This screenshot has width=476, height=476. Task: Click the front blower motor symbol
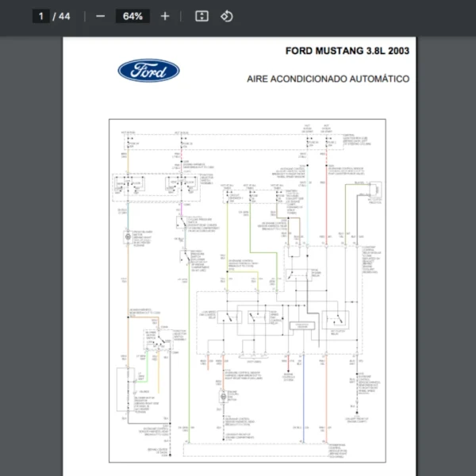tap(127, 236)
